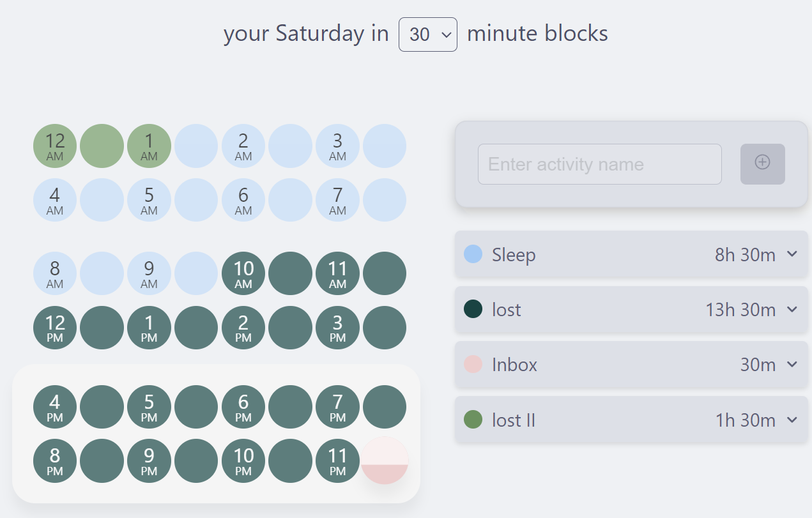
Task: Toggle the 7 AM time block
Action: (x=337, y=200)
